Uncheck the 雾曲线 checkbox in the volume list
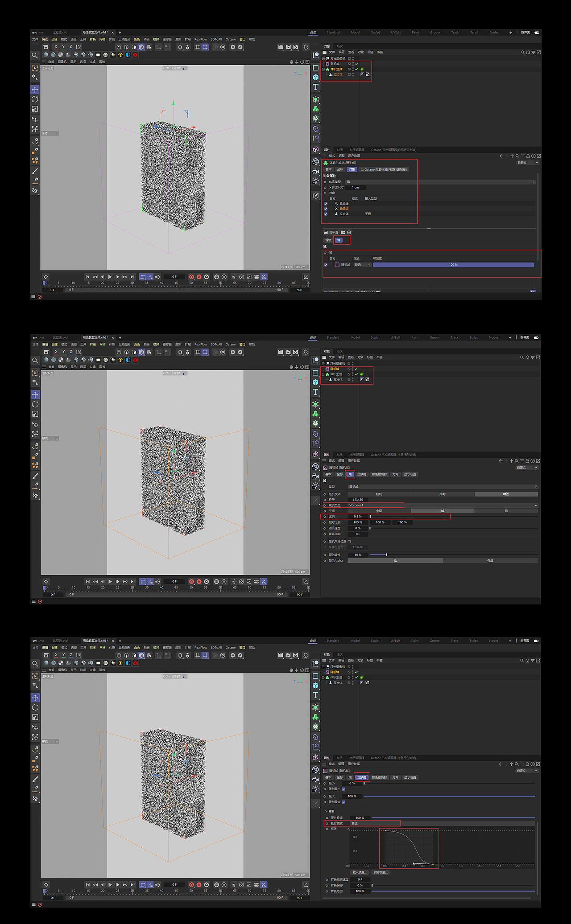Image resolution: width=571 pixels, height=924 pixels. [326, 204]
